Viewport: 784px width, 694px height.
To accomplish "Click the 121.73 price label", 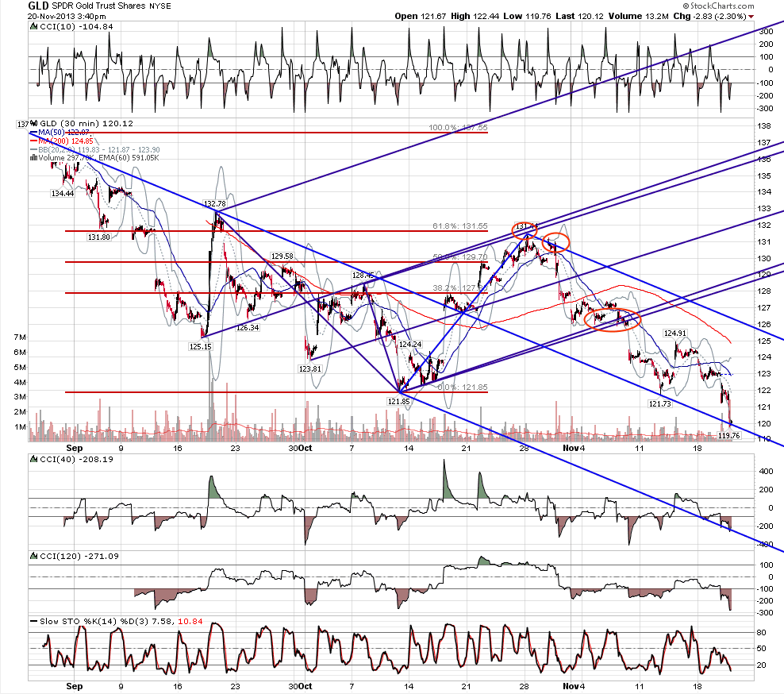I will [x=659, y=403].
